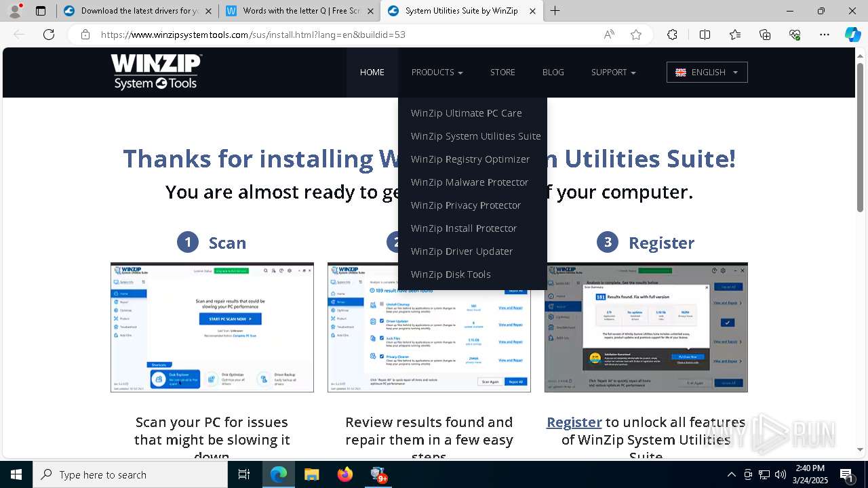Open WinZip System Utilities taskbar icon
The image size is (868, 488).
[378, 474]
